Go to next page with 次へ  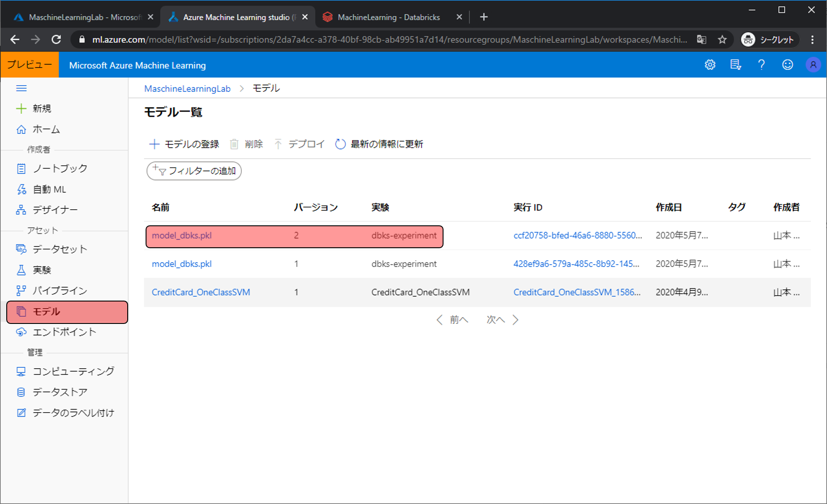pyautogui.click(x=502, y=320)
